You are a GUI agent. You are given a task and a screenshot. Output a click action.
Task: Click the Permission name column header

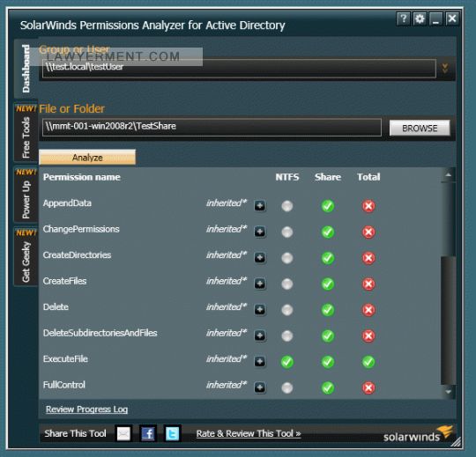click(x=82, y=177)
